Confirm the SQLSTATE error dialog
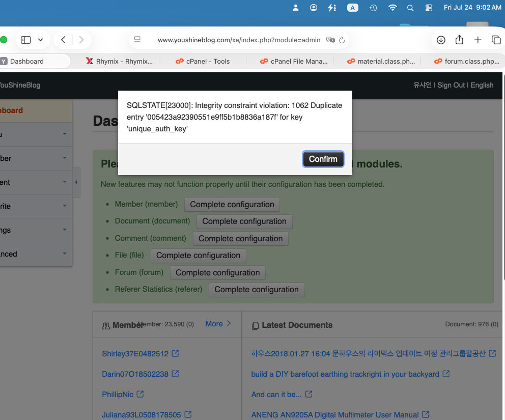The image size is (505, 420). (323, 159)
